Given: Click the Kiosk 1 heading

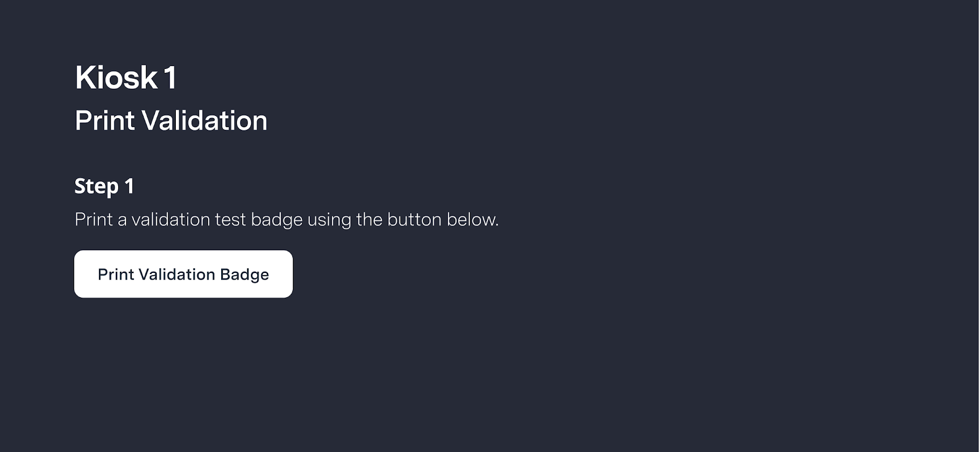Looking at the screenshot, I should pyautogui.click(x=126, y=77).
